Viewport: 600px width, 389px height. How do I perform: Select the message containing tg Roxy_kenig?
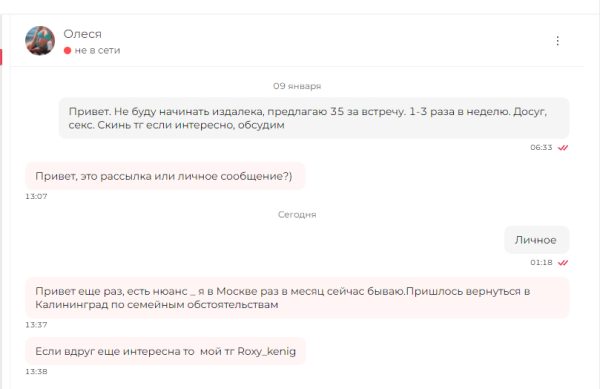coord(165,351)
